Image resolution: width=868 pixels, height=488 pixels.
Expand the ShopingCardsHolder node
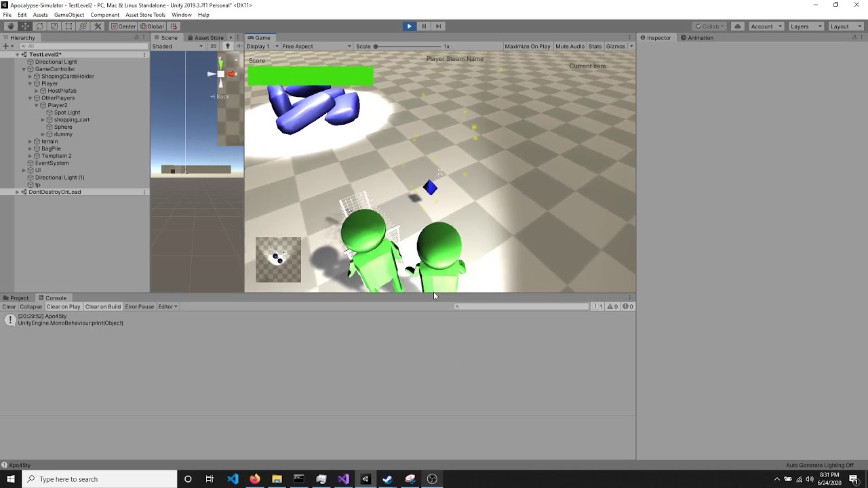coord(30,77)
